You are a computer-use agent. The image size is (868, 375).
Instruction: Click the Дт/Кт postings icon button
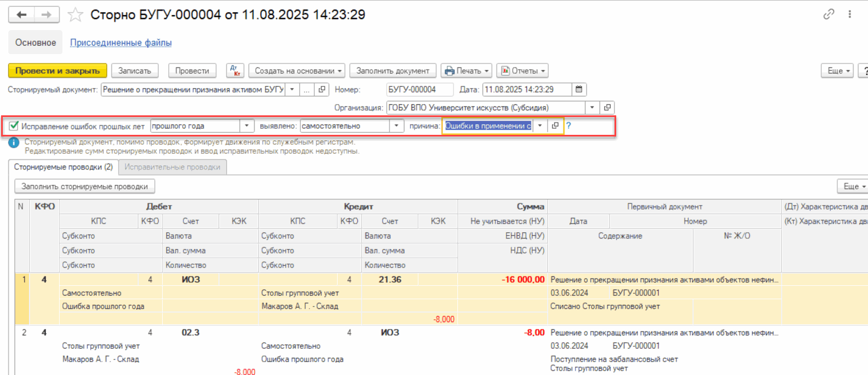[235, 71]
